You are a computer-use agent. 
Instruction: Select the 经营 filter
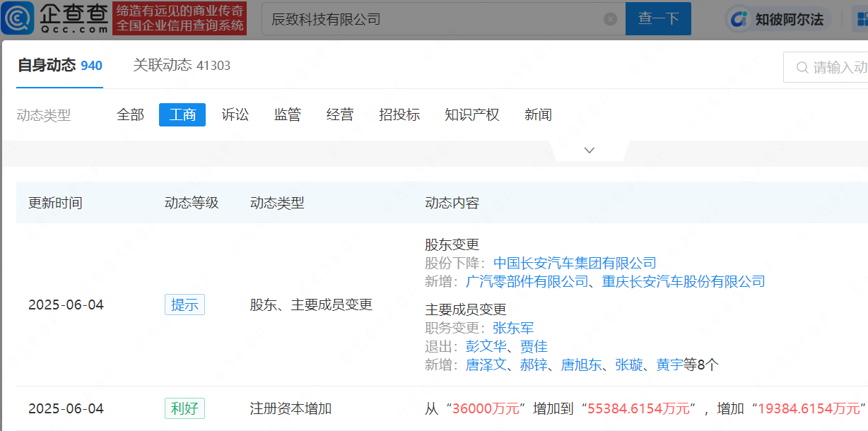coord(340,114)
